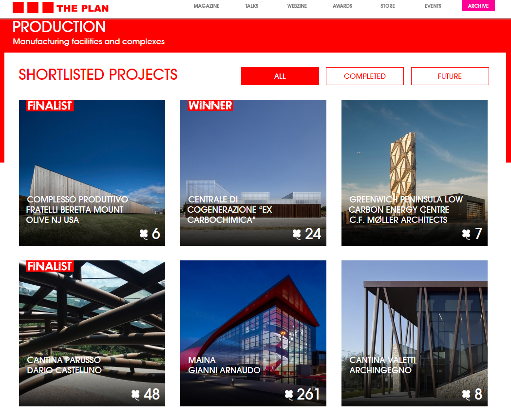Filter projects by COMPLETED

click(x=365, y=76)
